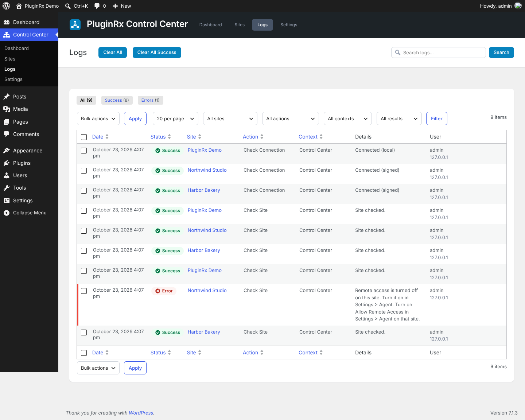Open the Appearance paintbrush icon
This screenshot has height=420, width=525.
7,151
